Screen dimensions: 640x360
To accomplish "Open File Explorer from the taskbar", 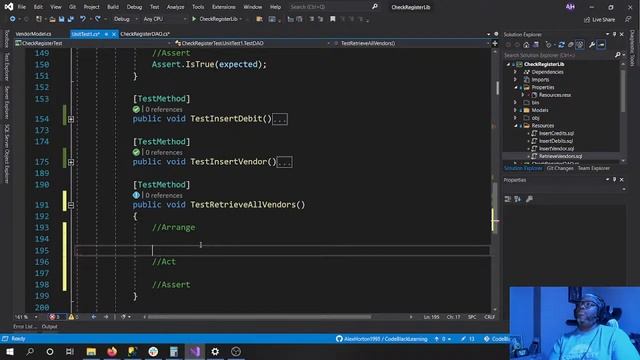I will tap(91, 351).
